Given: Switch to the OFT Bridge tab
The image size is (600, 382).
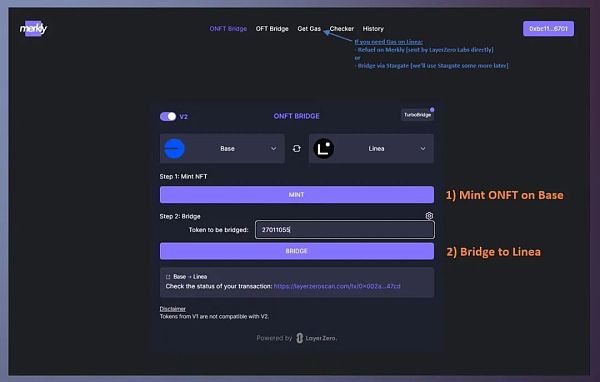Looking at the screenshot, I should coord(272,29).
